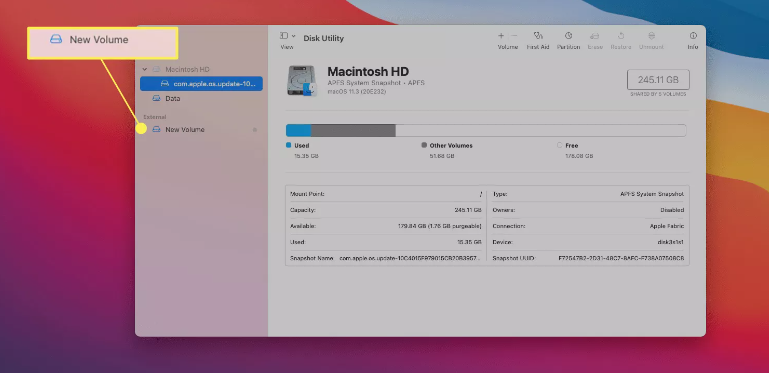Image resolution: width=769 pixels, height=373 pixels.
Task: Click the disk3s1s1 device value
Action: click(x=670, y=242)
